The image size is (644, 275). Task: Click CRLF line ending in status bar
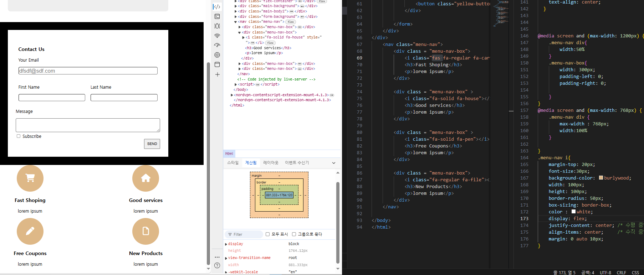point(621,273)
